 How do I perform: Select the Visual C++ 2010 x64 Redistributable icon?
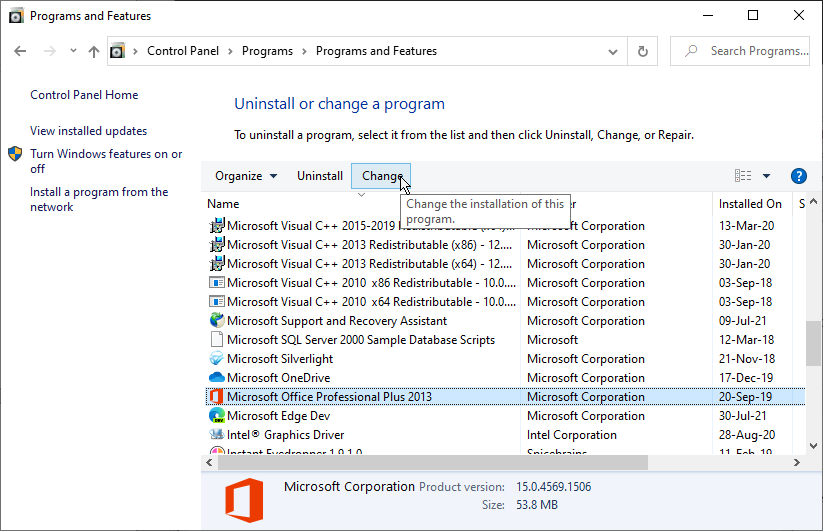point(217,302)
